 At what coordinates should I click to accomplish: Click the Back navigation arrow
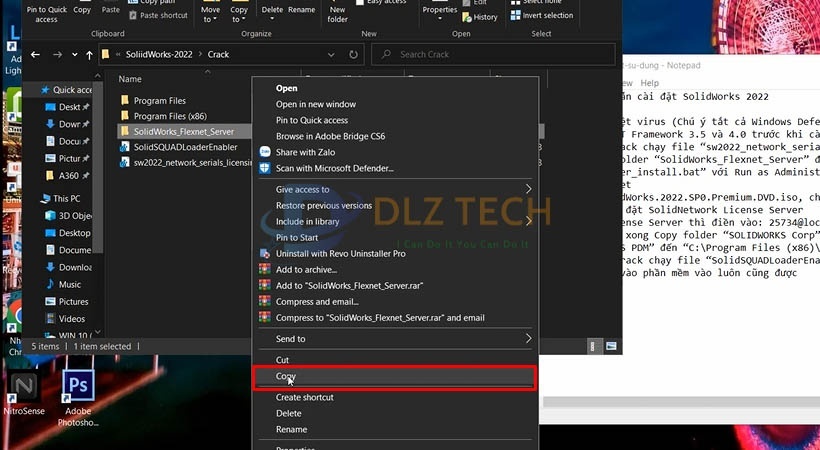point(35,54)
